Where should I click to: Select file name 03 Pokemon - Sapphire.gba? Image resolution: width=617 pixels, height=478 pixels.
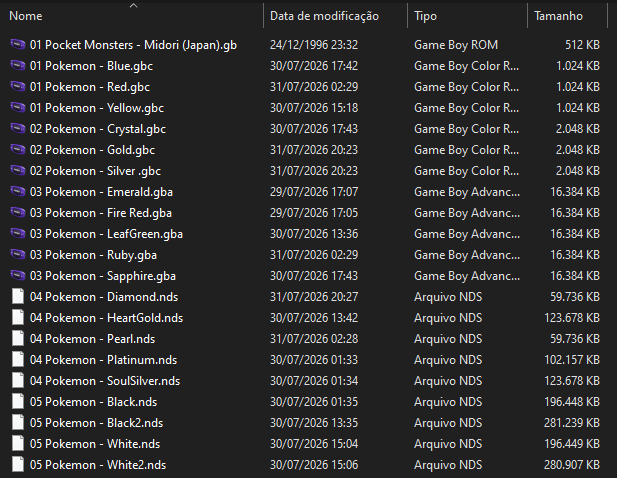[x=103, y=276]
